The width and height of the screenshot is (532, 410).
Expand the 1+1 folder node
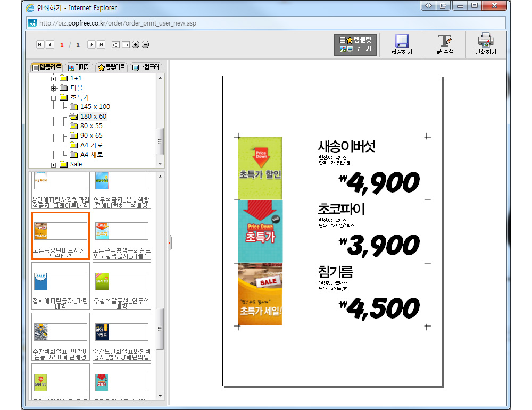click(x=53, y=79)
